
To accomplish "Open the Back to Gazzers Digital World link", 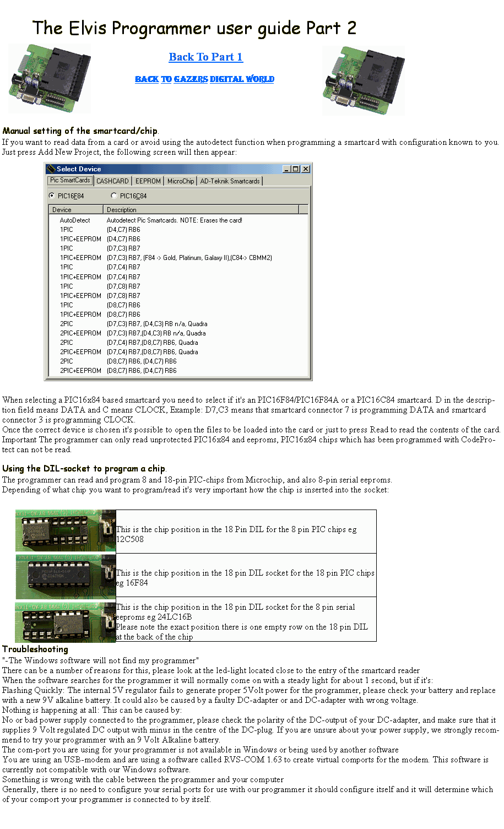I will (204, 79).
